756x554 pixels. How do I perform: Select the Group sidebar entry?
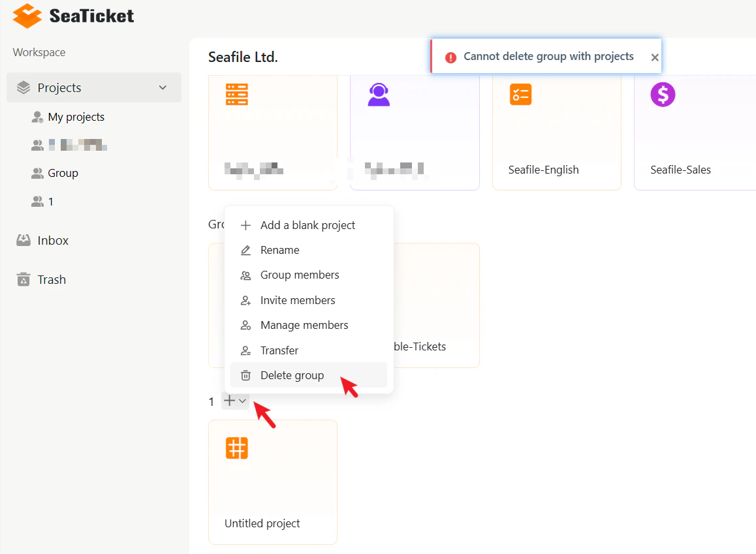coord(63,173)
